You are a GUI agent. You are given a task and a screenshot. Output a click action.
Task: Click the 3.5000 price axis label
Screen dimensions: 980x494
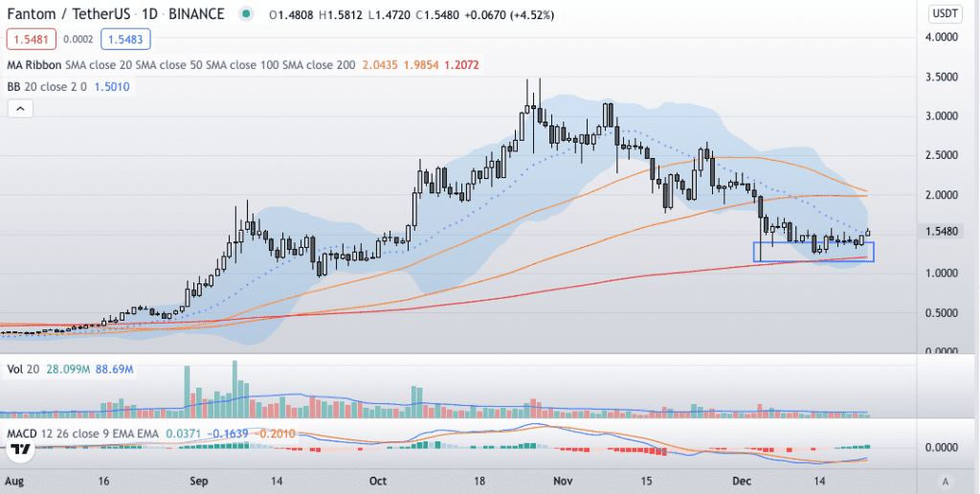click(x=943, y=77)
